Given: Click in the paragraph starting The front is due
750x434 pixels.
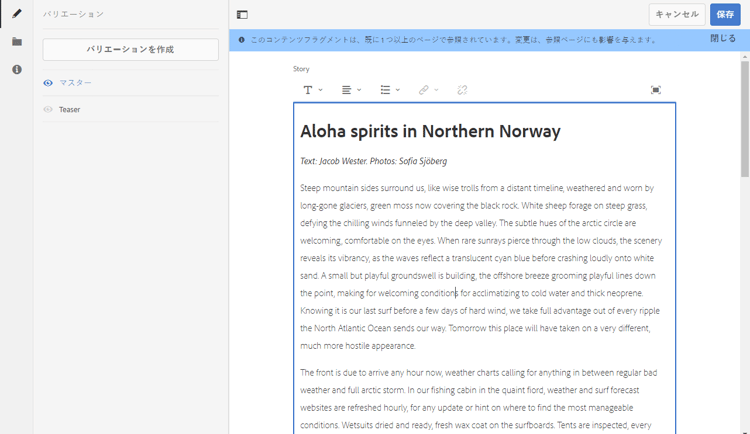Looking at the screenshot, I should tap(479, 399).
